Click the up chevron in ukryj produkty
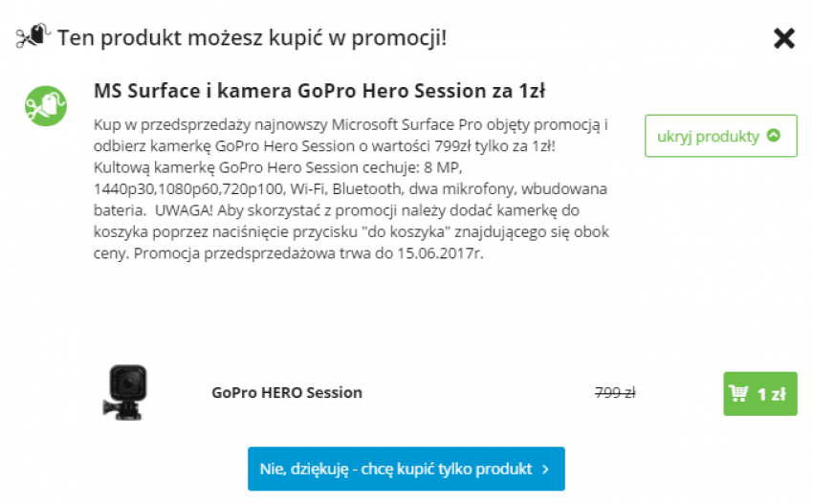 (774, 136)
